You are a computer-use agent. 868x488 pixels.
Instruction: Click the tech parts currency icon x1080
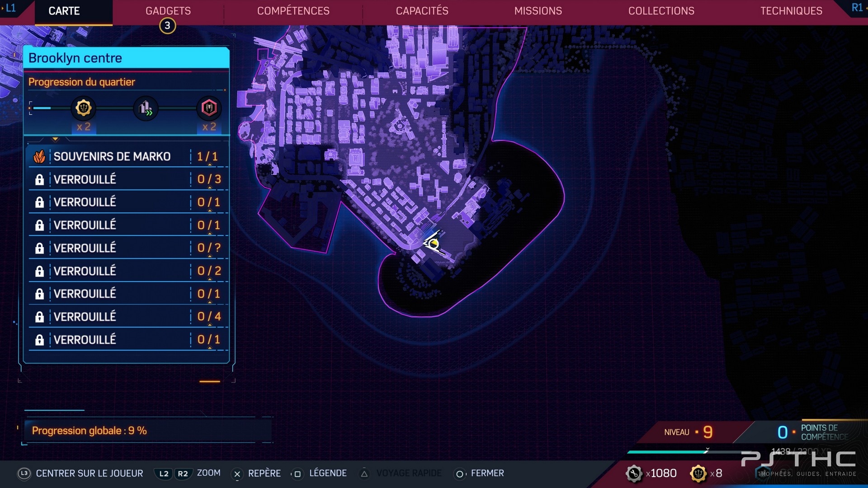point(634,474)
